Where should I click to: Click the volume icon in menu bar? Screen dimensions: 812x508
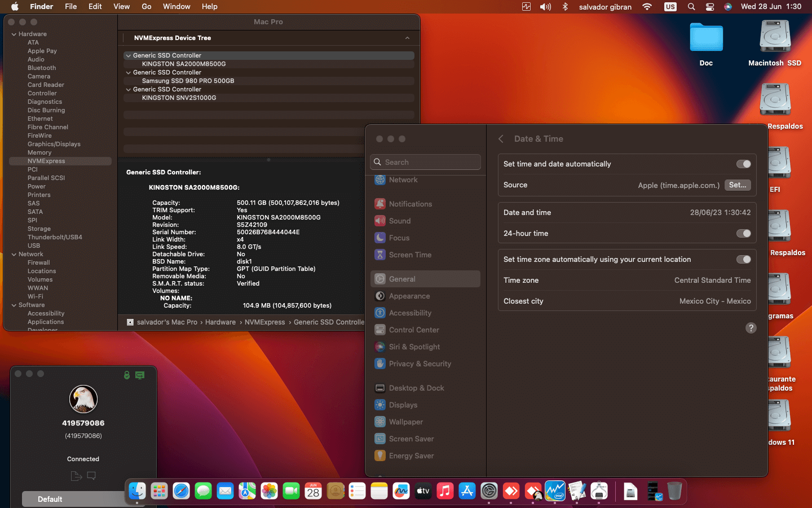[x=545, y=7]
